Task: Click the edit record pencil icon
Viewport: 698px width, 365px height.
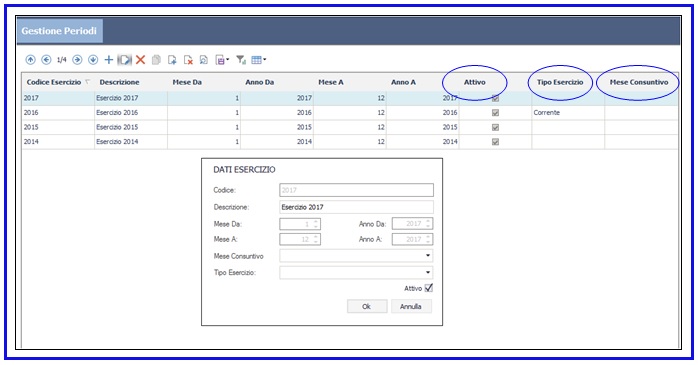Action: point(125,60)
